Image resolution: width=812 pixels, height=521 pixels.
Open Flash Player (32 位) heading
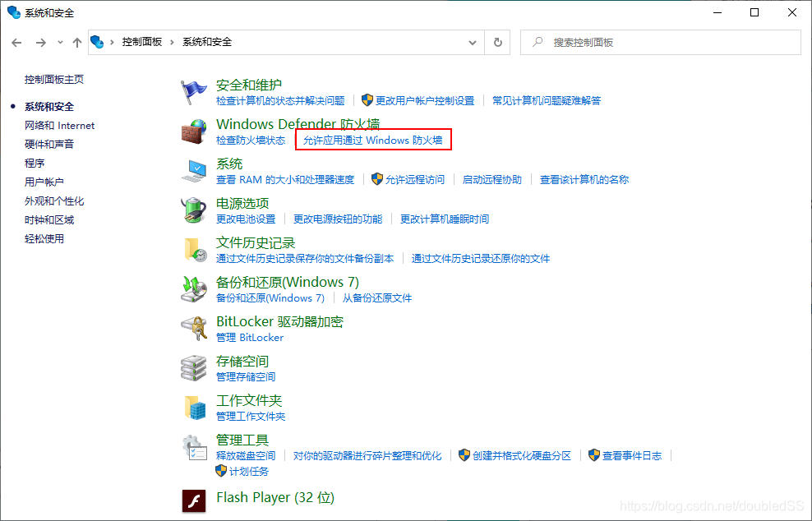275,498
